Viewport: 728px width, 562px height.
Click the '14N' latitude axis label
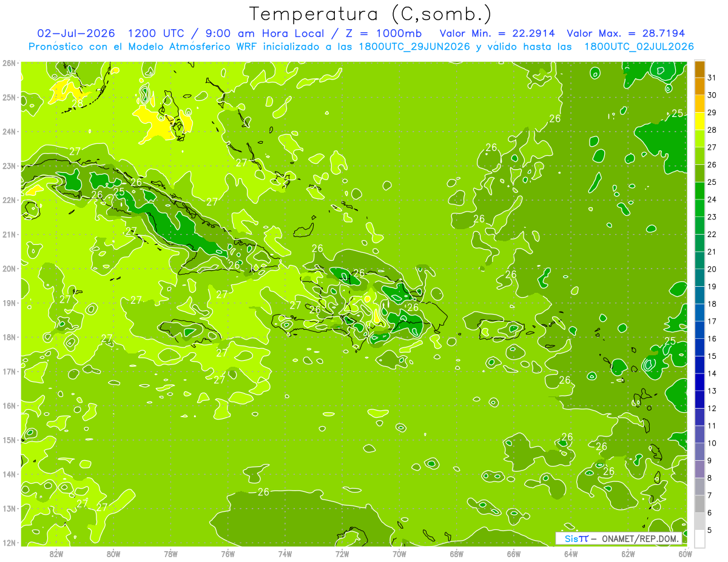pos(9,474)
